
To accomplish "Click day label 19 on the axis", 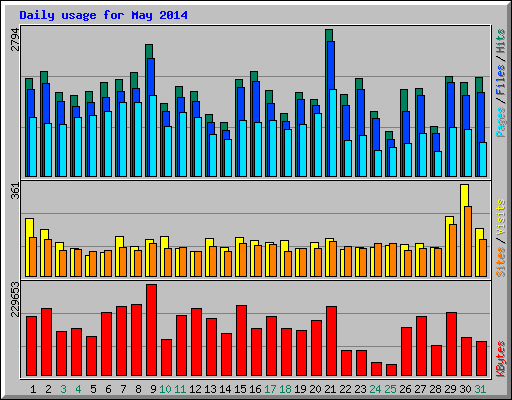I will tap(300, 389).
